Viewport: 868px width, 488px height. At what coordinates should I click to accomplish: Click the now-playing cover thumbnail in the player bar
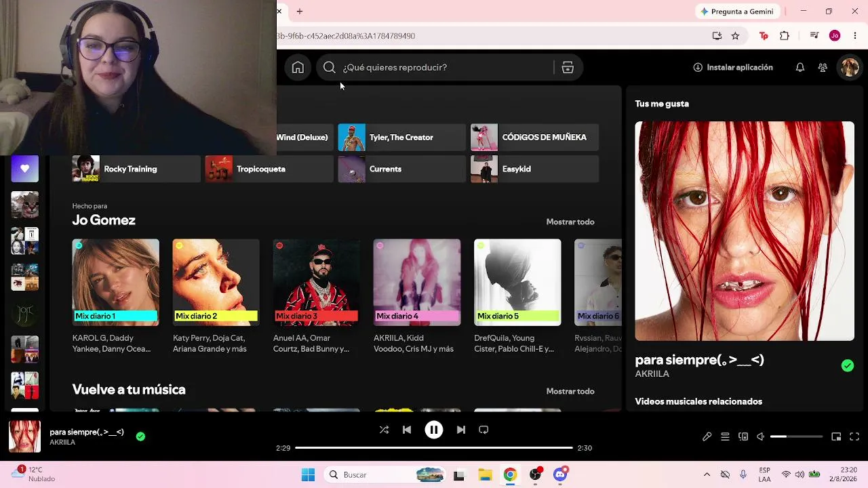coord(24,436)
